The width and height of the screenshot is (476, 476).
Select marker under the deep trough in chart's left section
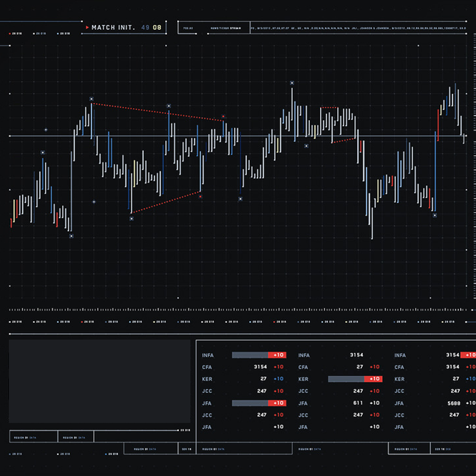click(x=71, y=236)
